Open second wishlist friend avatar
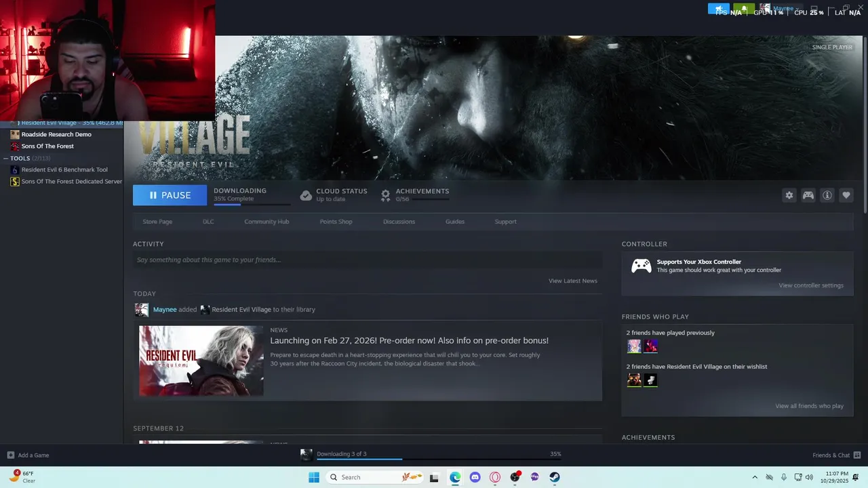 click(651, 380)
